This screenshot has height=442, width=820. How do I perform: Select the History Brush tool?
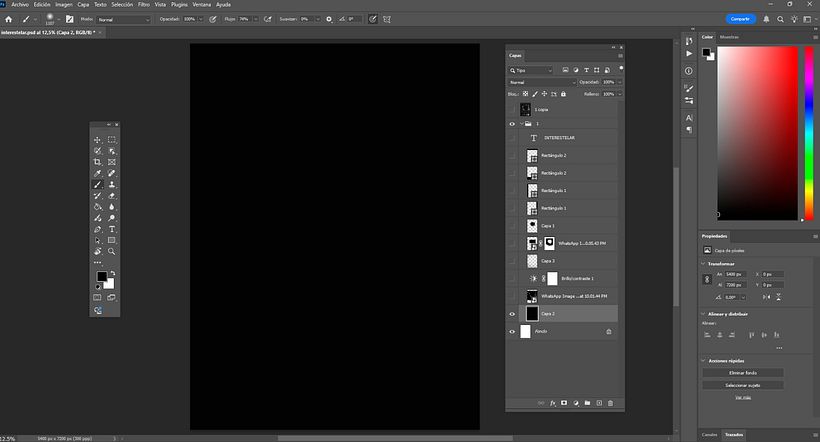pyautogui.click(x=97, y=196)
